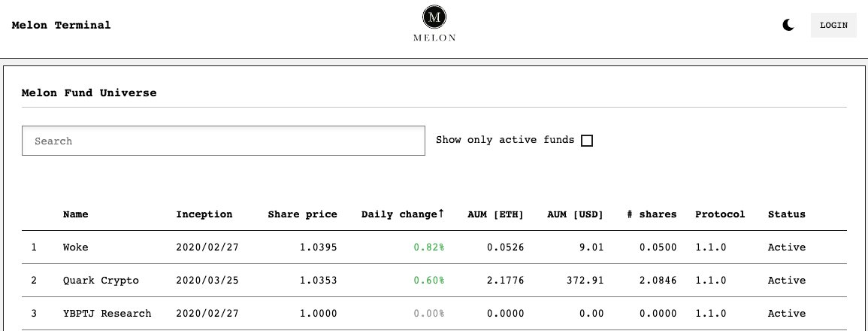Click the LOGIN button
868x331 pixels.
[x=833, y=26]
